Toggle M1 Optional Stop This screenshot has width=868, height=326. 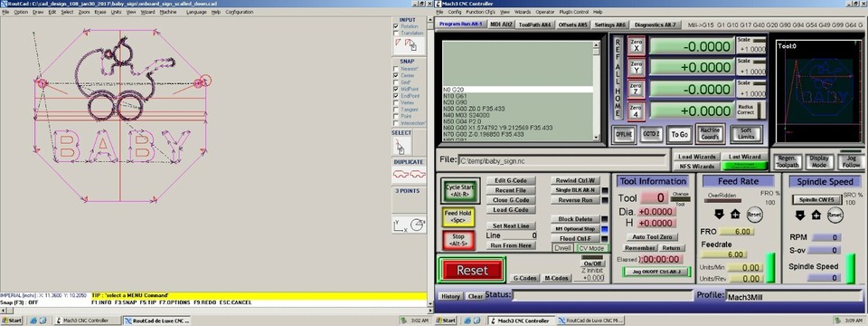point(576,228)
